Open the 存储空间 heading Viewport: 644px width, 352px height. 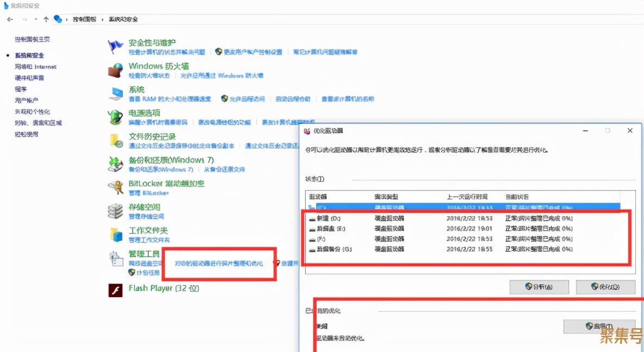(x=144, y=207)
